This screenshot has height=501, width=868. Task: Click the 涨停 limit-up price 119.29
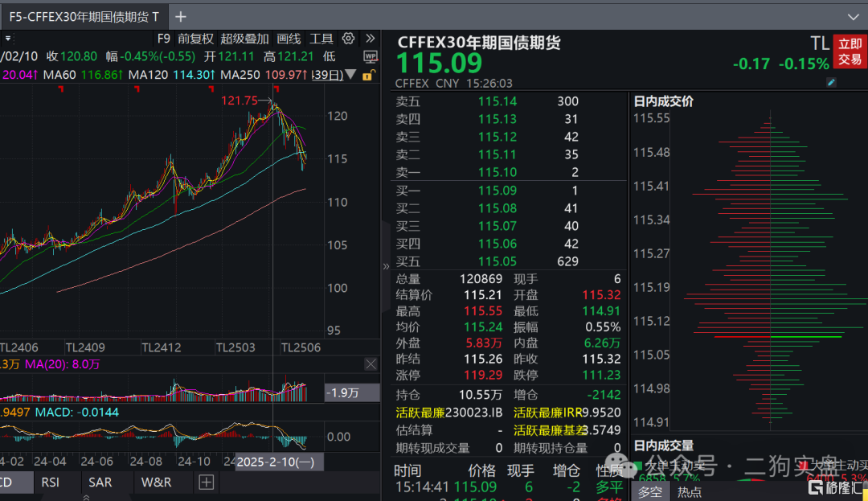point(483,376)
